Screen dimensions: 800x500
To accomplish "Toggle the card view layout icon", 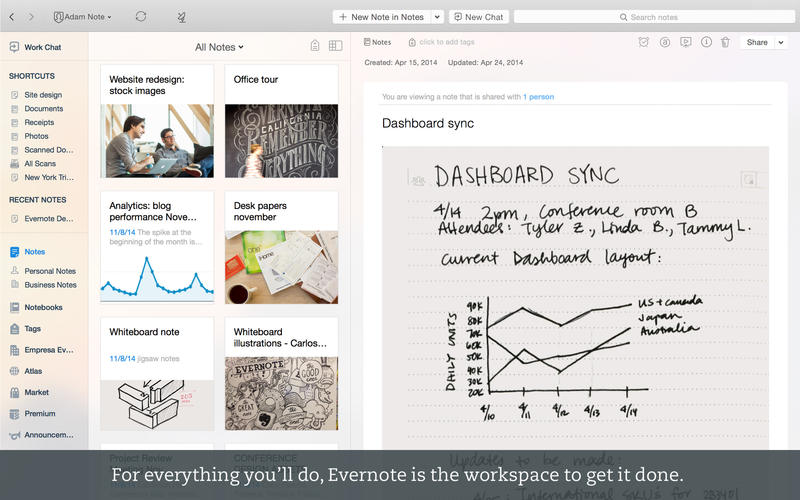I will 335,46.
